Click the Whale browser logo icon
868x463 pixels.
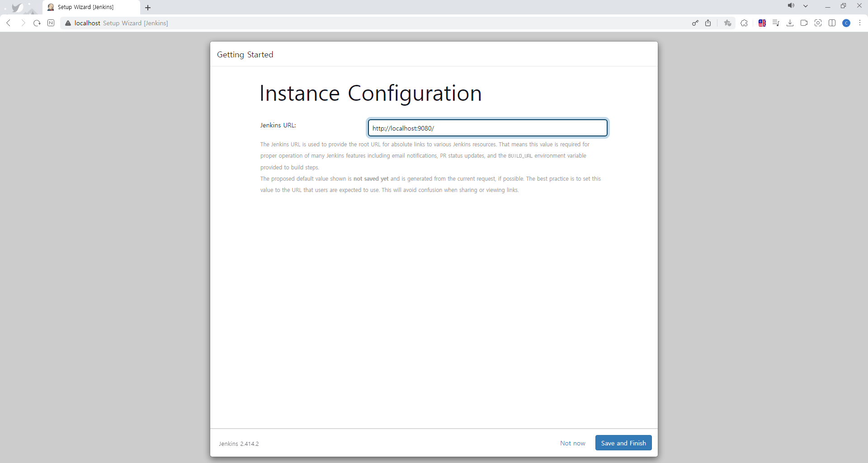pos(17,7)
